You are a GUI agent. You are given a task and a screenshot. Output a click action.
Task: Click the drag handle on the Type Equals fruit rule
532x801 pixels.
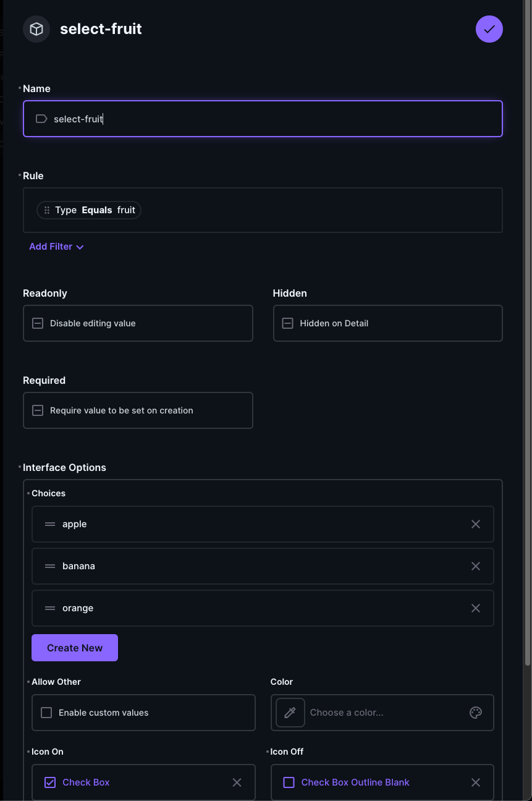[x=48, y=210]
